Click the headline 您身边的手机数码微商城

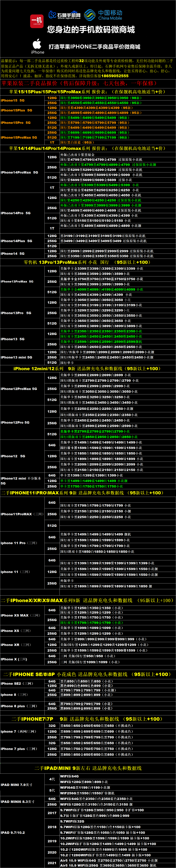91,30
